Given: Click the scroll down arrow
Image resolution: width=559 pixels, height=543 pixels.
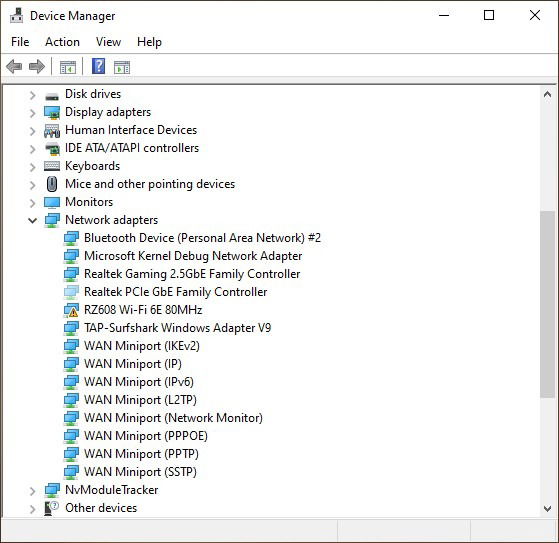Looking at the screenshot, I should 547,508.
